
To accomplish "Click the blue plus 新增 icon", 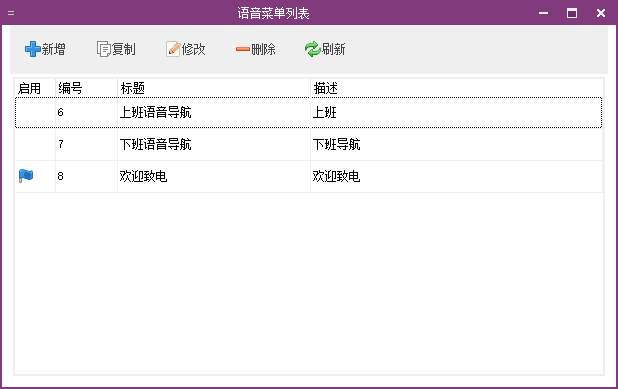I will [32, 49].
